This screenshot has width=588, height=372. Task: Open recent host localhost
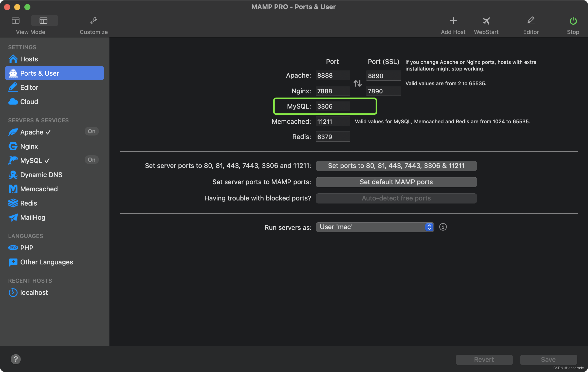[x=54, y=292]
